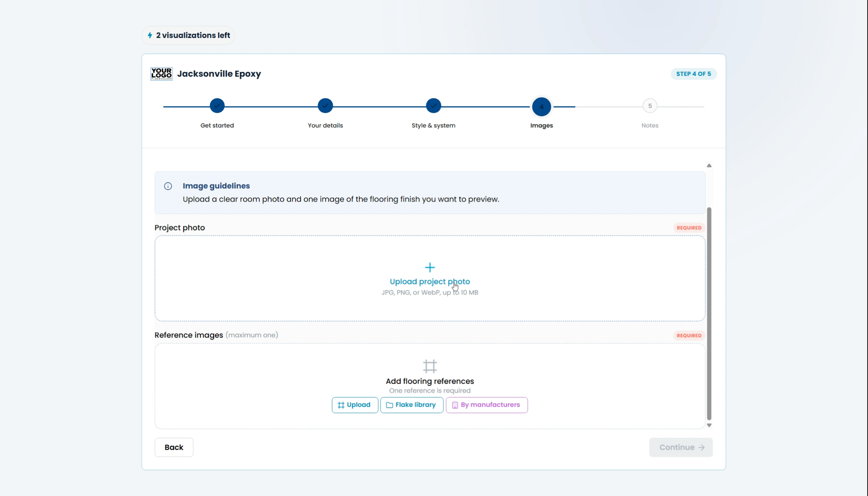Click the Image guidelines heading
The width and height of the screenshot is (868, 496).
point(216,186)
